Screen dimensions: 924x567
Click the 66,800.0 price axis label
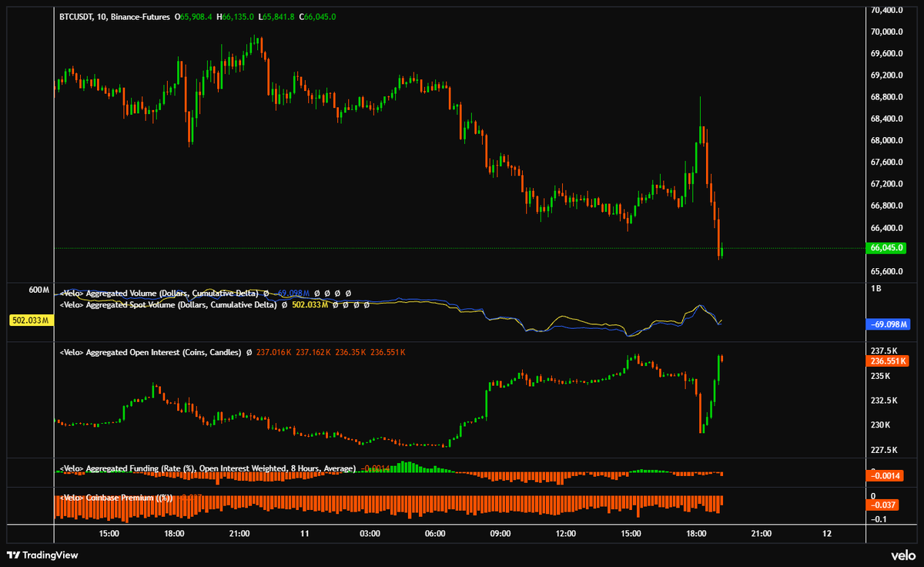pyautogui.click(x=885, y=206)
